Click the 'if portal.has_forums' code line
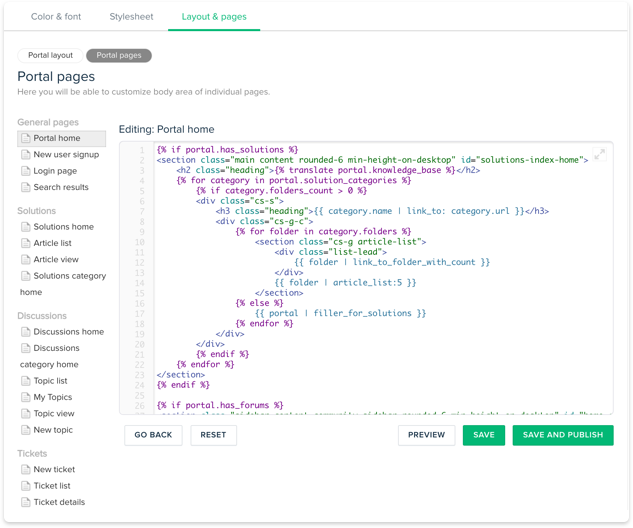The width and height of the screenshot is (633, 528). point(220,405)
